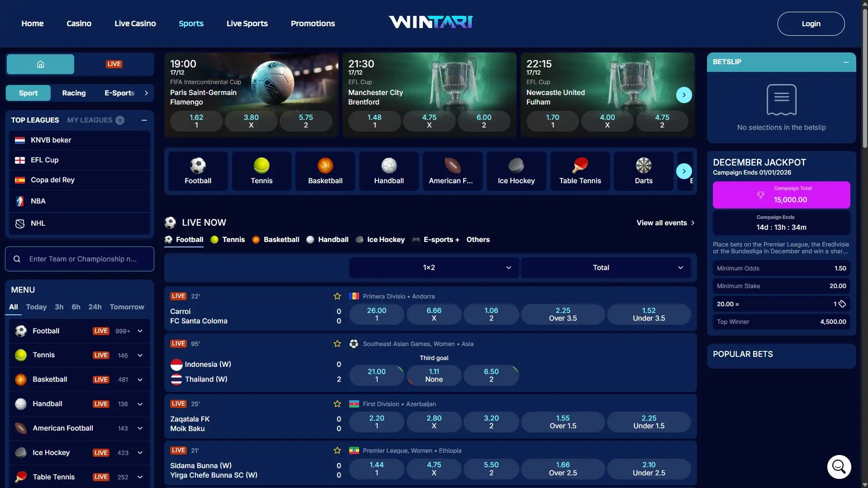Switch to the Tomorrow filter tab

tap(127, 307)
